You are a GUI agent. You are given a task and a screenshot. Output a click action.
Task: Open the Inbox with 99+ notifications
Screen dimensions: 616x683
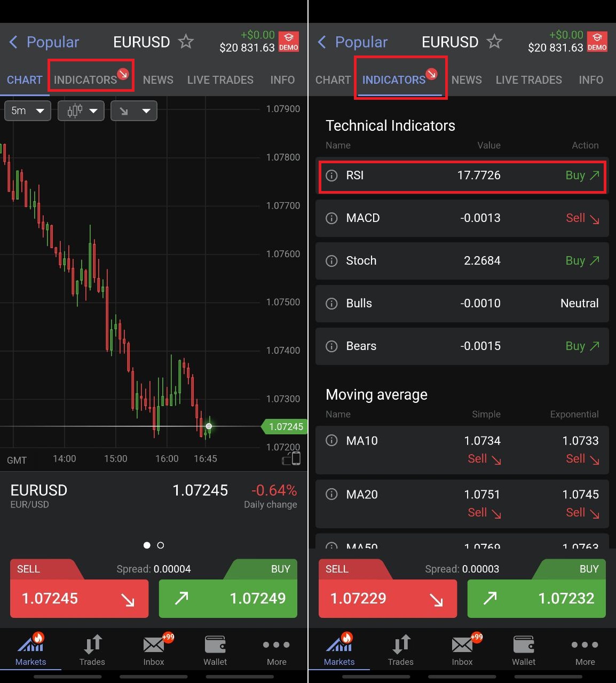(153, 648)
